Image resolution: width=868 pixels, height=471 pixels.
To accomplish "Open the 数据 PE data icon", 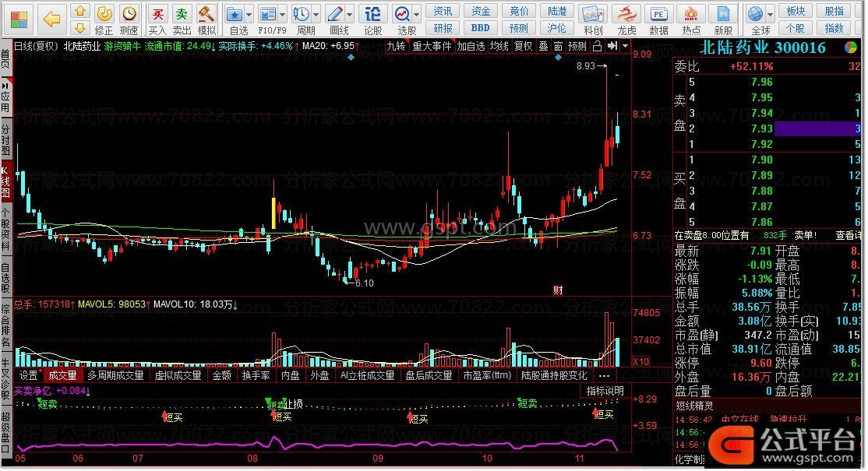I will 658,14.
